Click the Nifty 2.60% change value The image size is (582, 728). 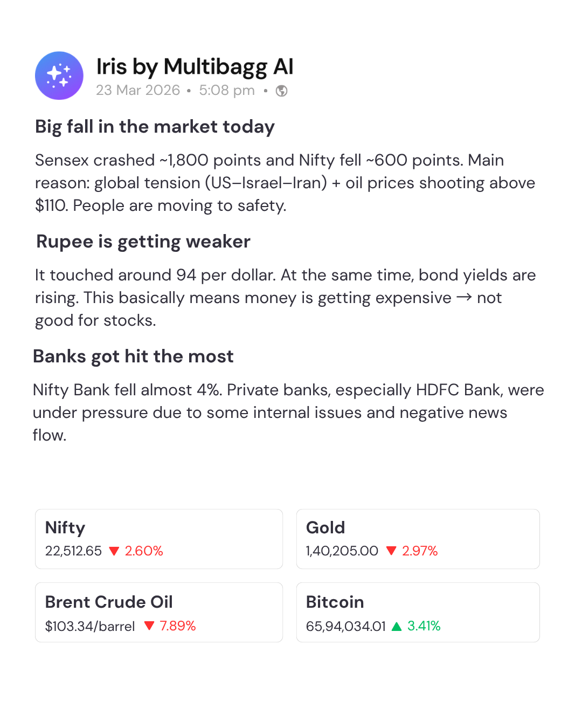pyautogui.click(x=144, y=551)
